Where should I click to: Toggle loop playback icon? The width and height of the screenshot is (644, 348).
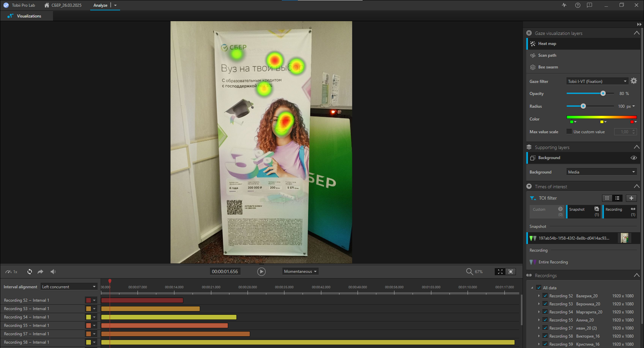[x=30, y=272]
